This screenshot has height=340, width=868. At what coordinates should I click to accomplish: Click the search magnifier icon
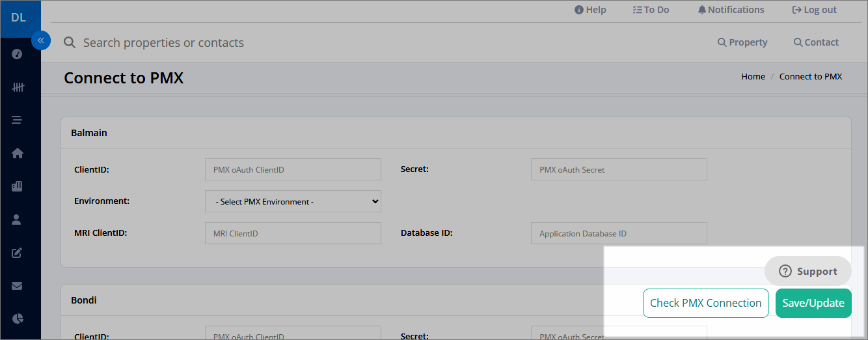tap(70, 42)
